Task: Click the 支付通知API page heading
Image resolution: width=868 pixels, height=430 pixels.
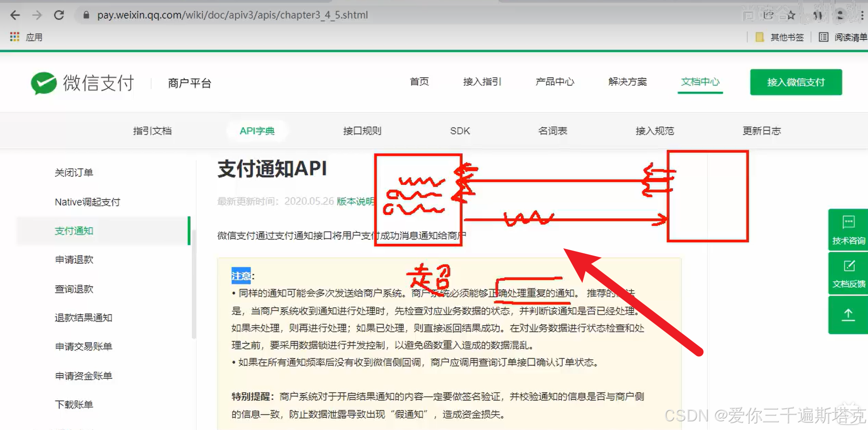Action: click(272, 169)
